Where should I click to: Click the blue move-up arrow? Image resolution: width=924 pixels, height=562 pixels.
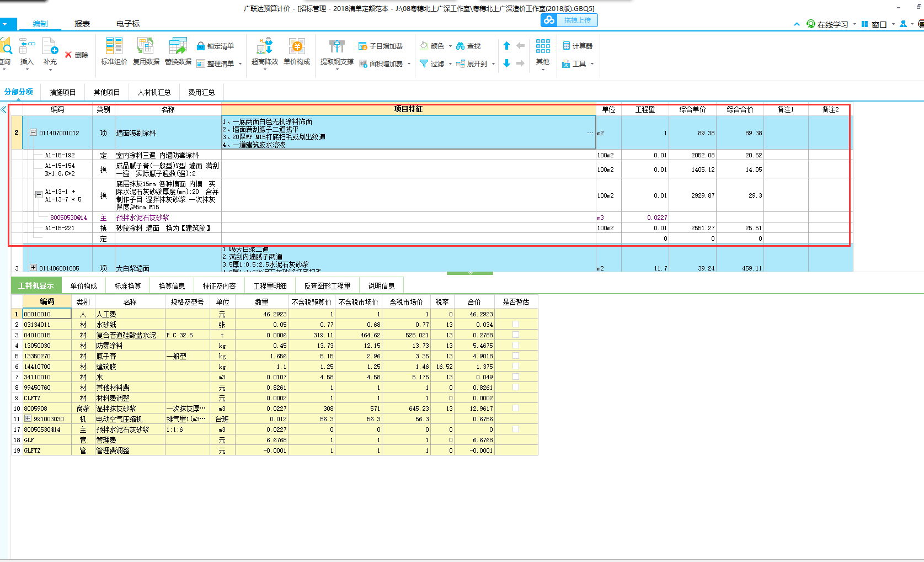pos(507,46)
